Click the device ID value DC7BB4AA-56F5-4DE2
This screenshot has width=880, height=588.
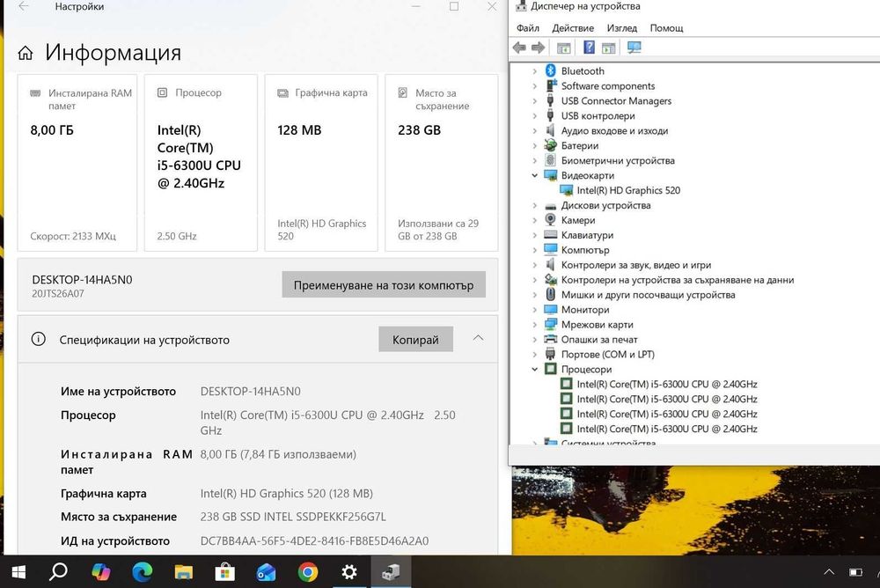pyautogui.click(x=314, y=540)
